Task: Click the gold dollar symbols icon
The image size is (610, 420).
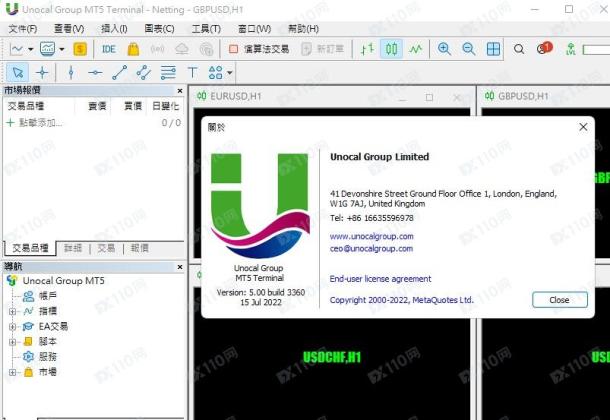Action: coord(80,49)
